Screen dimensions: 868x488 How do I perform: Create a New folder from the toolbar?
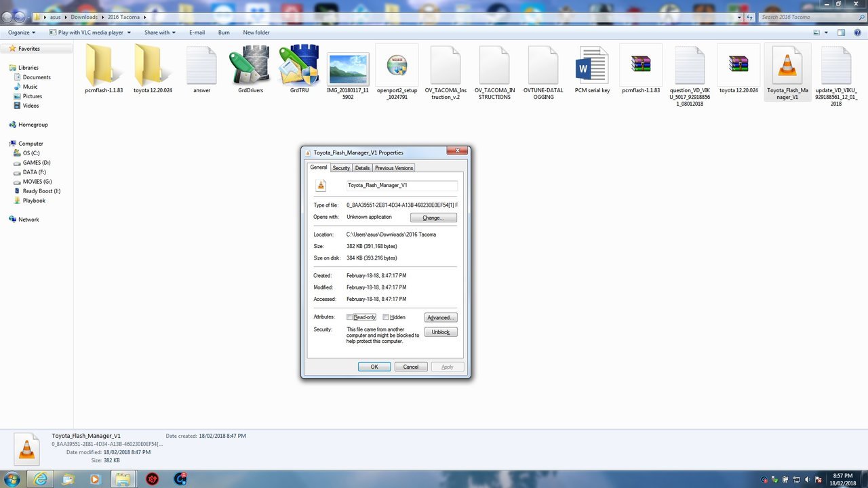click(x=256, y=33)
